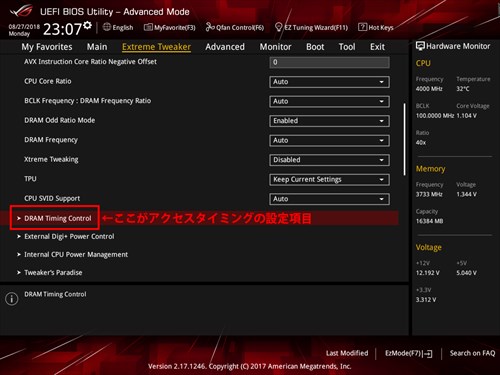Click the Search on FAQ link
The width and height of the screenshot is (500, 375).
click(x=472, y=353)
